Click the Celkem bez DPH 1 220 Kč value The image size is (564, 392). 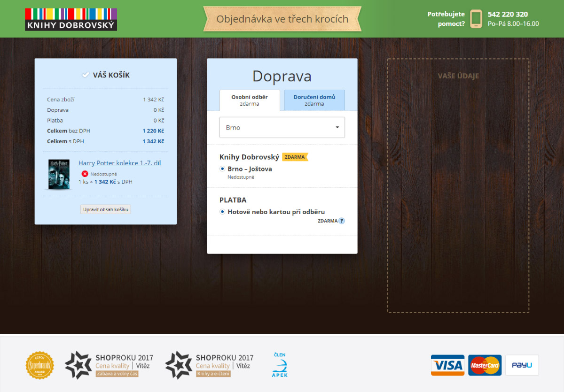pyautogui.click(x=153, y=131)
